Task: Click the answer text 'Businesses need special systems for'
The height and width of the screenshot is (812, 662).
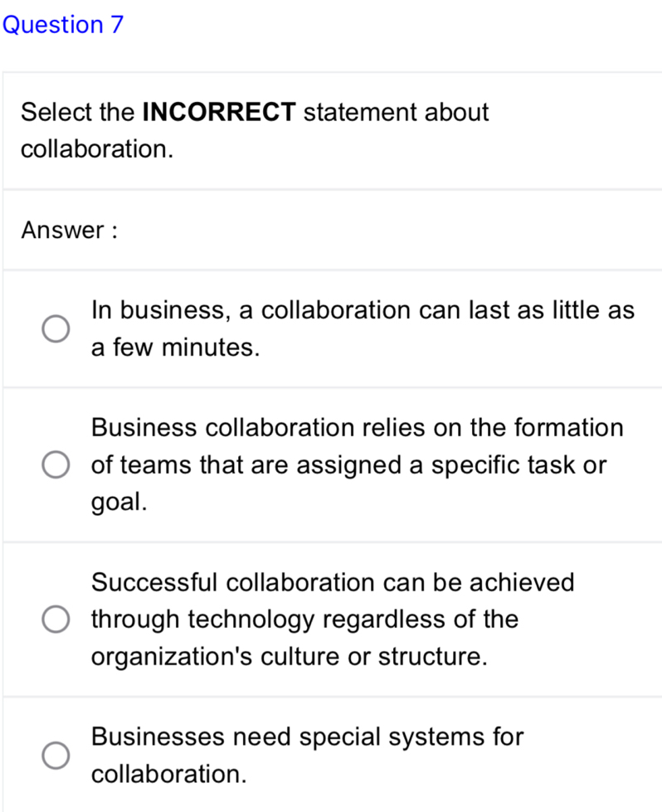Action: [308, 736]
